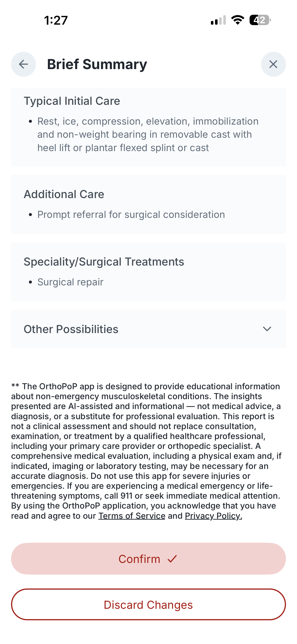Open the Privacy Policy link
This screenshot has height=644, width=297.
point(213,516)
